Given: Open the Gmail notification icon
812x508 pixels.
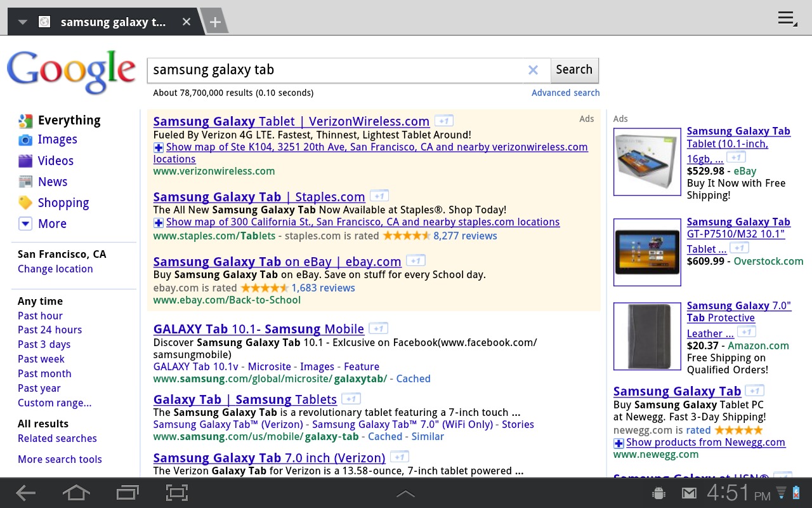Looking at the screenshot, I should [689, 493].
